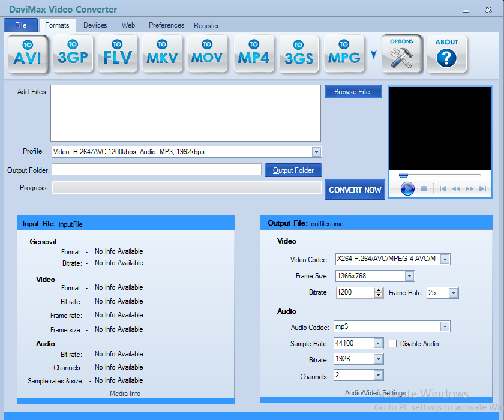The height and width of the screenshot is (420, 504).
Task: Pick the To FLV format icon
Action: [118, 54]
